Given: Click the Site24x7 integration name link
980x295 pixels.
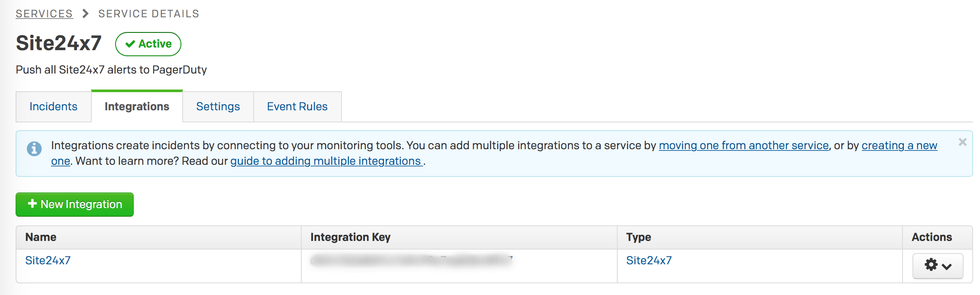Looking at the screenshot, I should pos(48,260).
